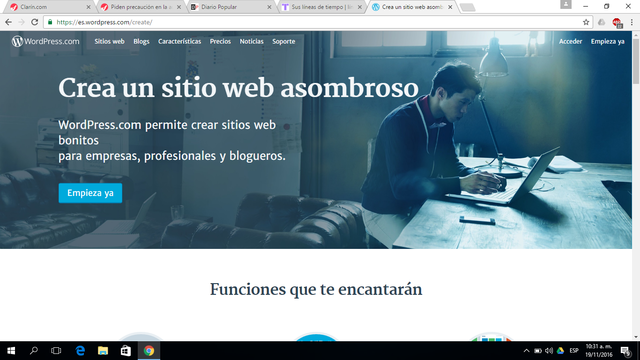Click the Crea un sitio web asombroso headline
This screenshot has width=640, height=360.
[238, 88]
